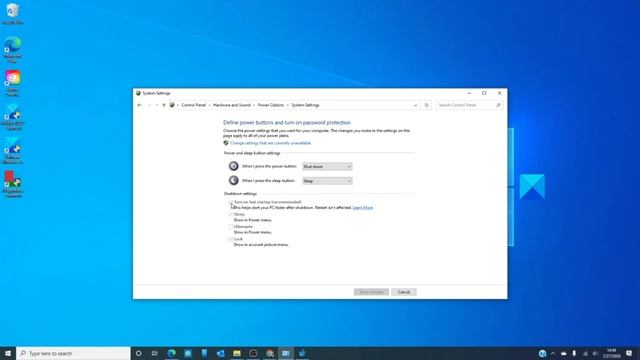Maximize the System Settings window
This screenshot has height=360, width=640.
click(484, 93)
